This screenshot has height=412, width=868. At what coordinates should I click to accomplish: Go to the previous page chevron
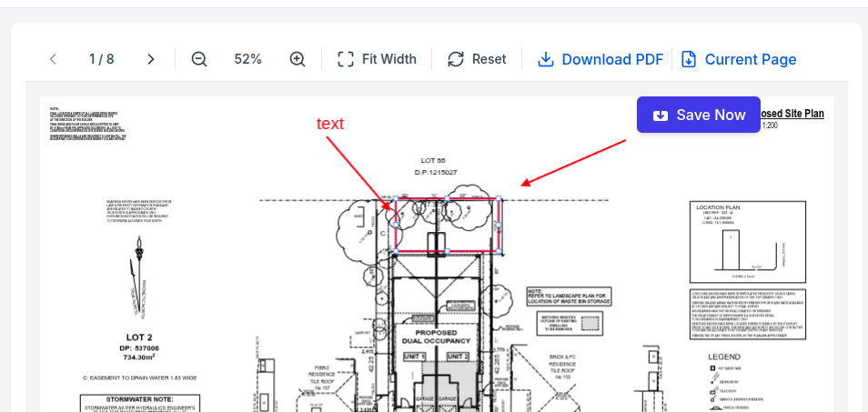tap(53, 59)
